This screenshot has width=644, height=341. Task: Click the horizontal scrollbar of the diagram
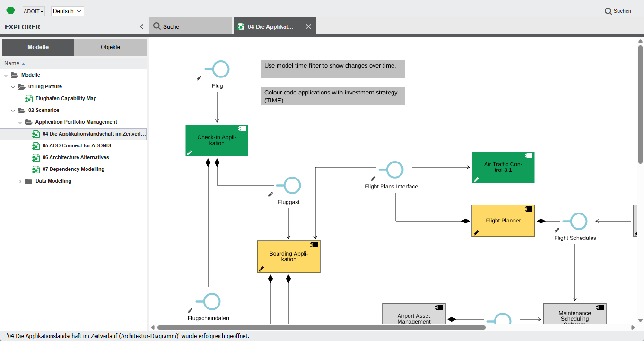(322, 327)
